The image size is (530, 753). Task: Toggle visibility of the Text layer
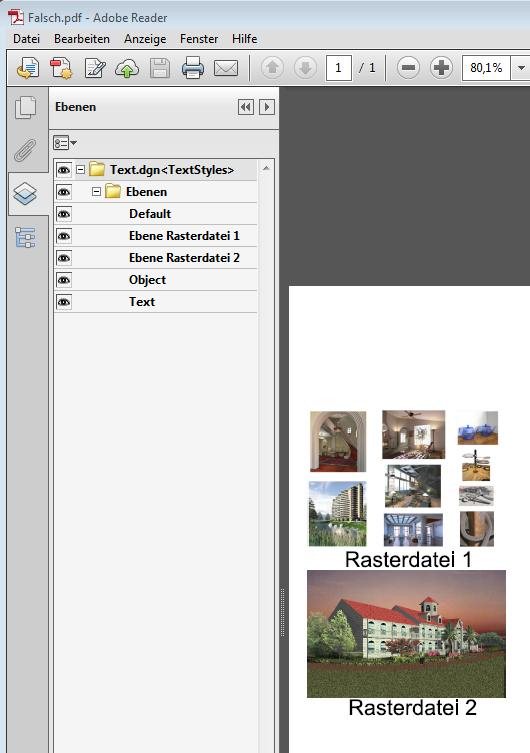click(x=64, y=302)
